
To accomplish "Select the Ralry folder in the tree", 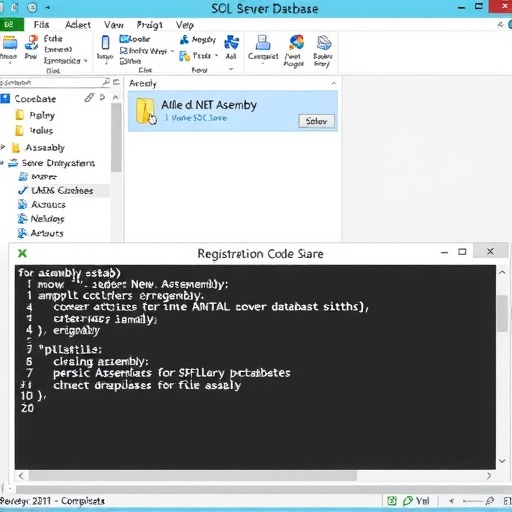I will pyautogui.click(x=35, y=115).
